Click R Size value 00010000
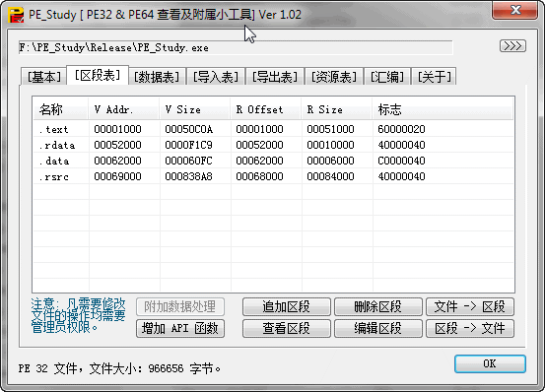Image resolution: width=545 pixels, height=392 pixels. pyautogui.click(x=330, y=145)
